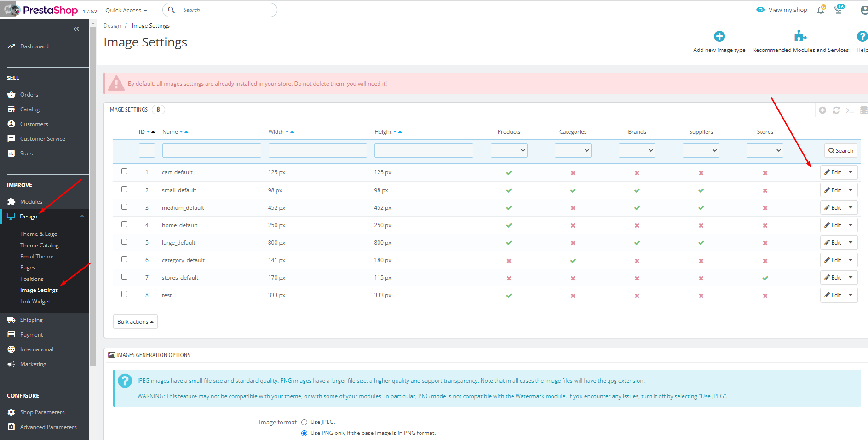
Task: Expand the Bulk actions dropdown
Action: click(x=135, y=322)
